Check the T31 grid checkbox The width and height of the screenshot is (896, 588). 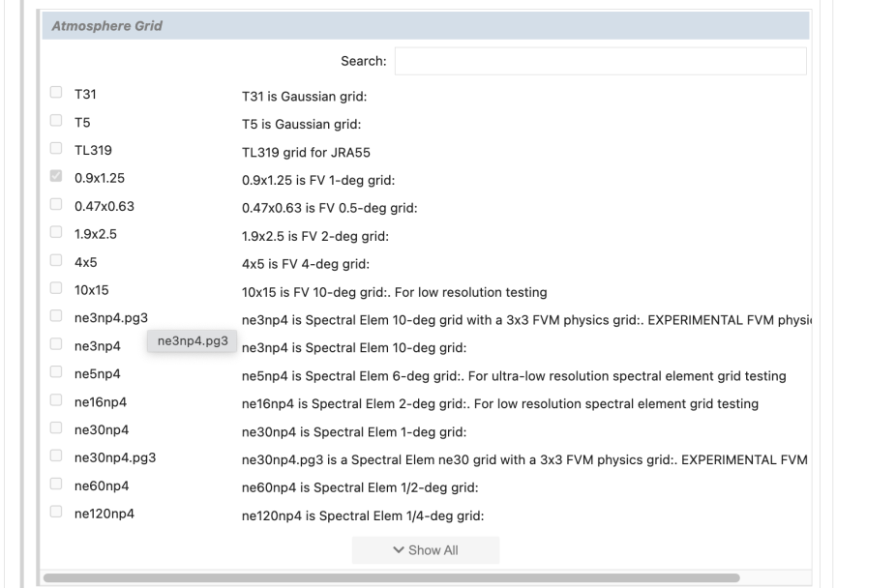[56, 92]
